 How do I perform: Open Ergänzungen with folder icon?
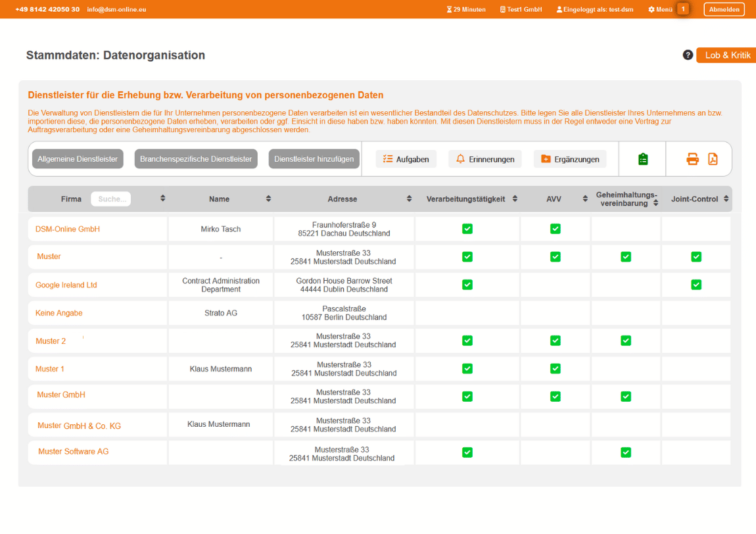(570, 159)
